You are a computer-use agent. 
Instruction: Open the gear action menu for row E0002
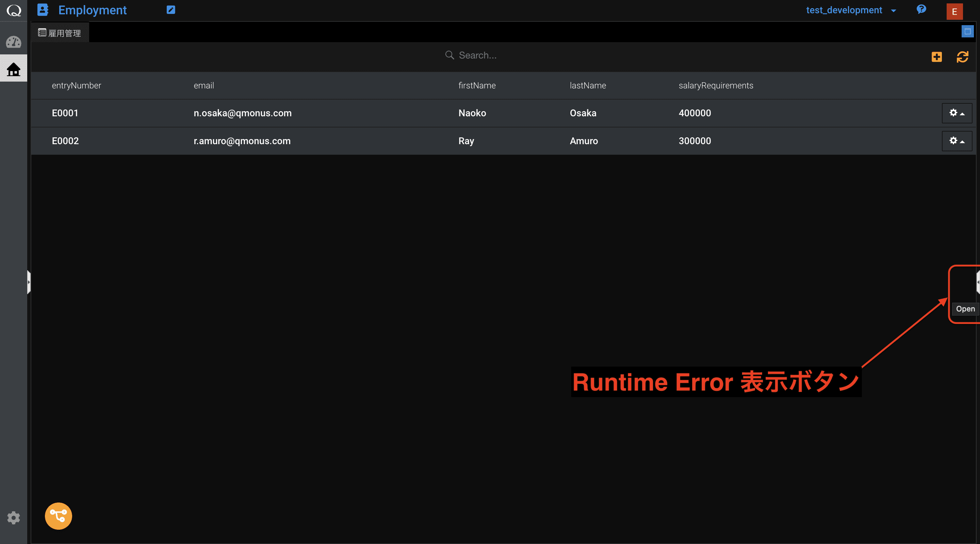point(957,141)
